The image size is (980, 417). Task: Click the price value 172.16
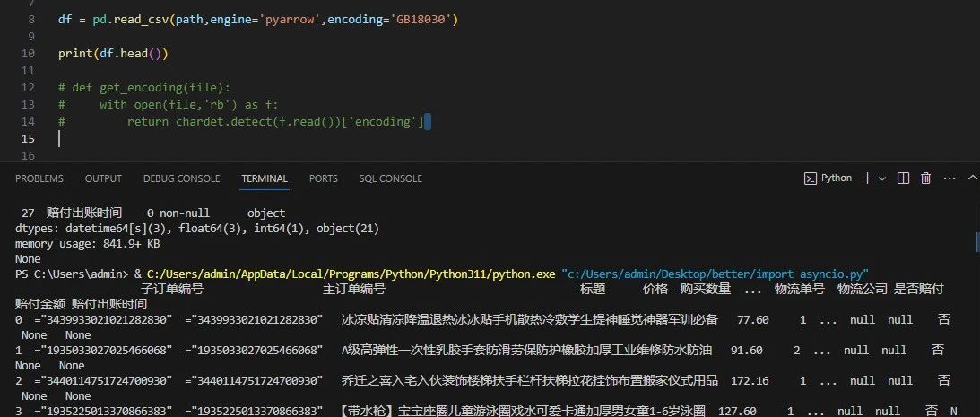tap(750, 380)
